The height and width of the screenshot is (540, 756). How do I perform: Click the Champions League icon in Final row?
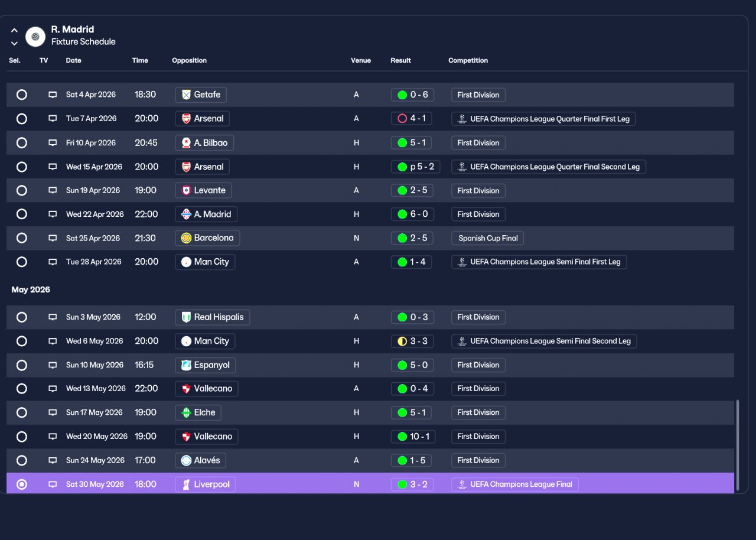pyautogui.click(x=462, y=484)
